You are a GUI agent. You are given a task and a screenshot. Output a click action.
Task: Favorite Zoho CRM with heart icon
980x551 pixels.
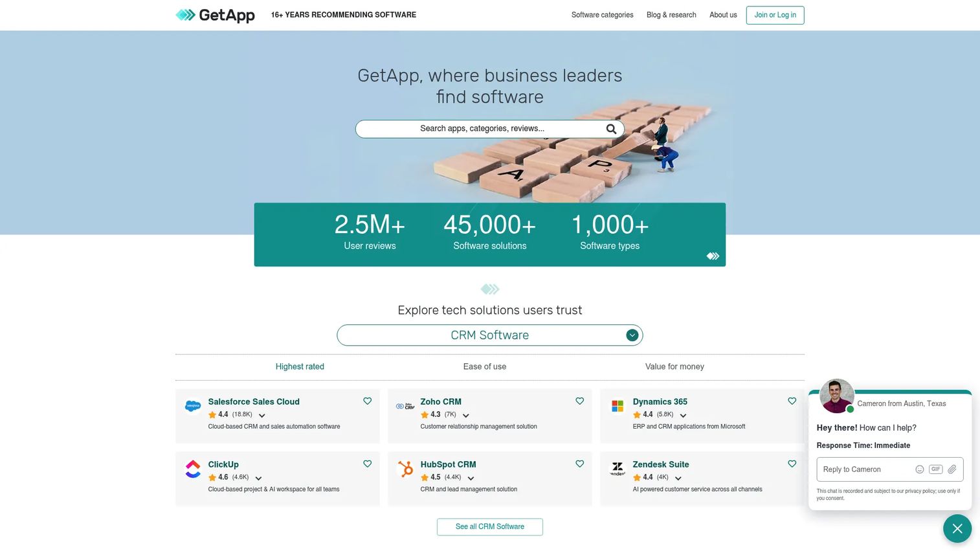(x=579, y=401)
